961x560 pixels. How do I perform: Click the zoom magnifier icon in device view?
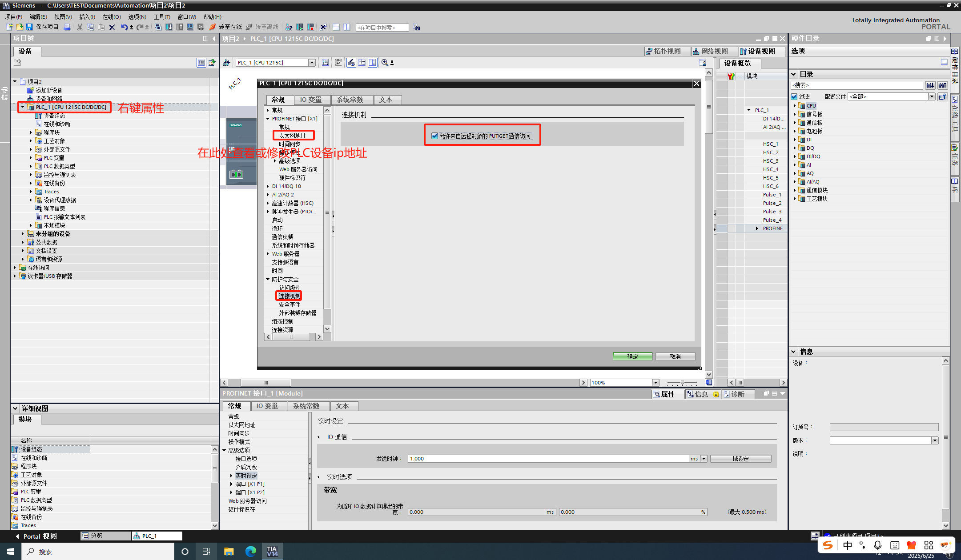[385, 63]
